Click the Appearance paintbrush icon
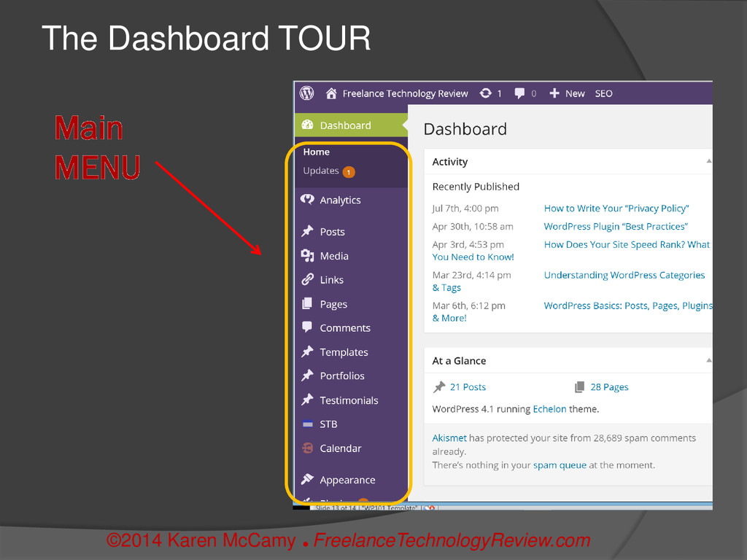The height and width of the screenshot is (560, 747). (307, 479)
